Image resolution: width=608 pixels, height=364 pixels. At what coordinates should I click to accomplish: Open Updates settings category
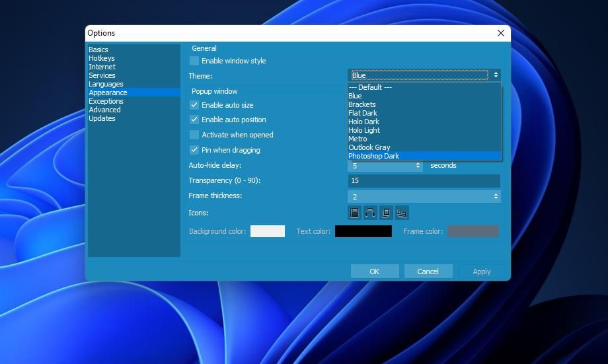[133, 118]
